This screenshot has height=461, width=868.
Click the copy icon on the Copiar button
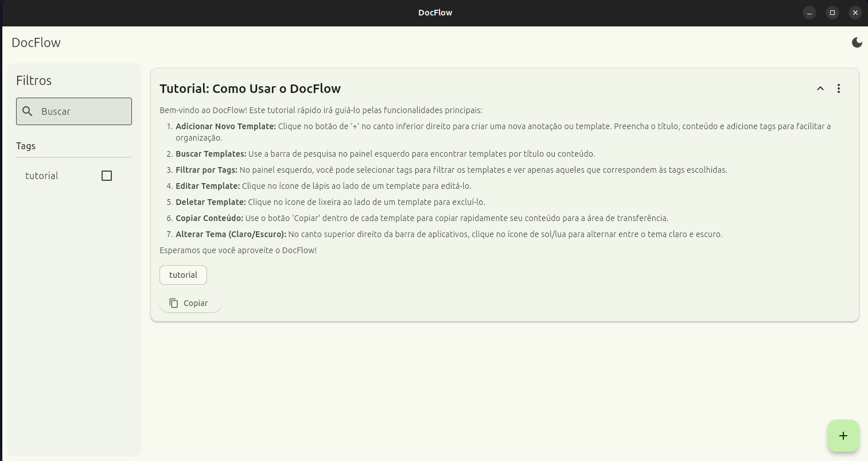174,303
